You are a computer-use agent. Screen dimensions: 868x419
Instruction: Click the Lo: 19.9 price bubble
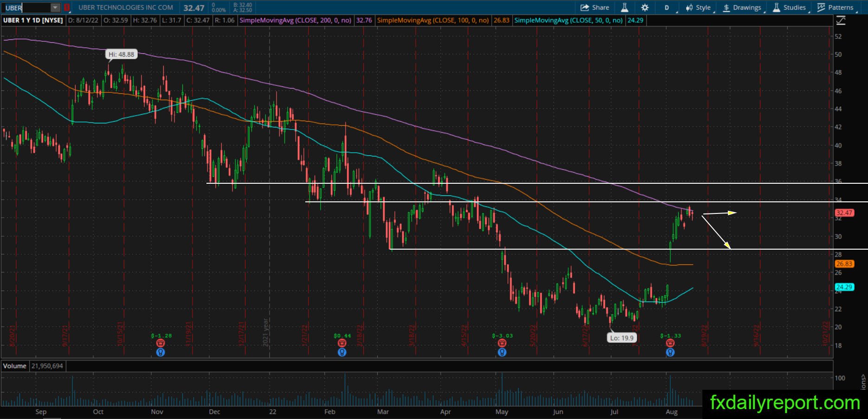point(622,338)
